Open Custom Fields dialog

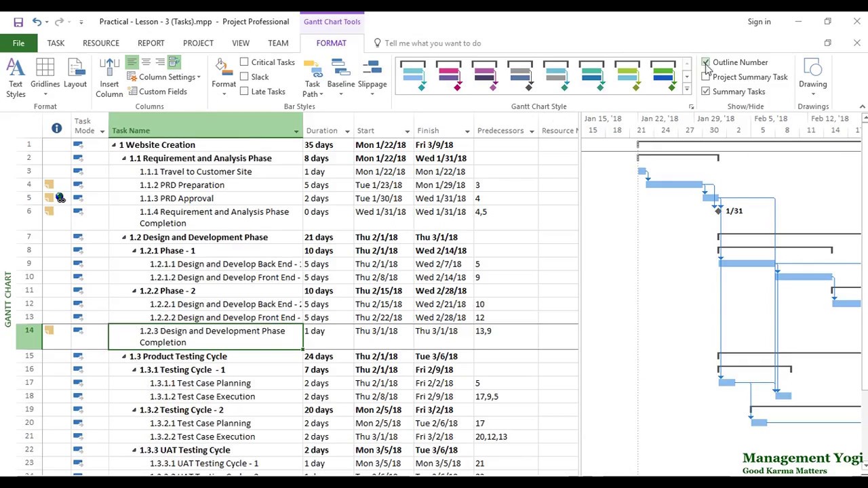coord(157,91)
